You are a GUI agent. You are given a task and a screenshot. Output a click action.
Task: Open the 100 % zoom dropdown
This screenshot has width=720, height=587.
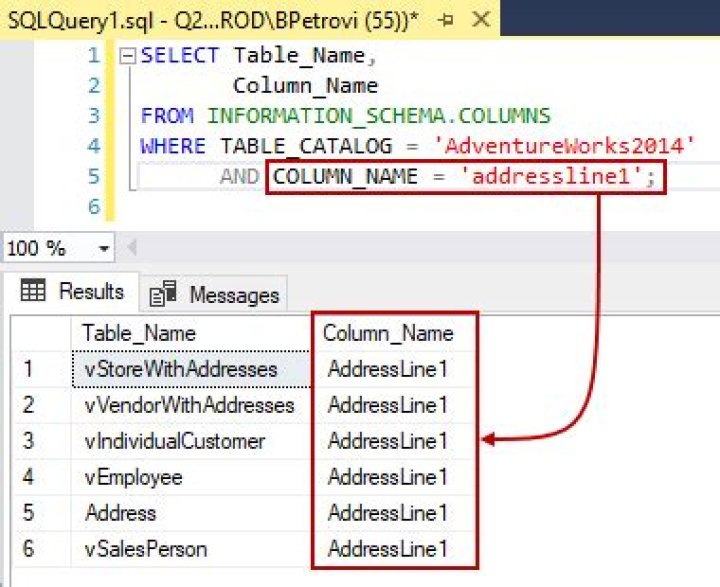104,248
